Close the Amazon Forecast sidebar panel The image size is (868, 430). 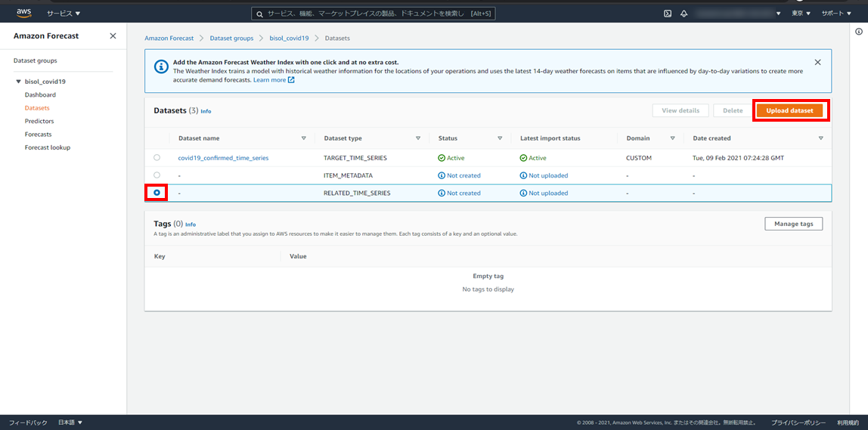[x=113, y=36]
